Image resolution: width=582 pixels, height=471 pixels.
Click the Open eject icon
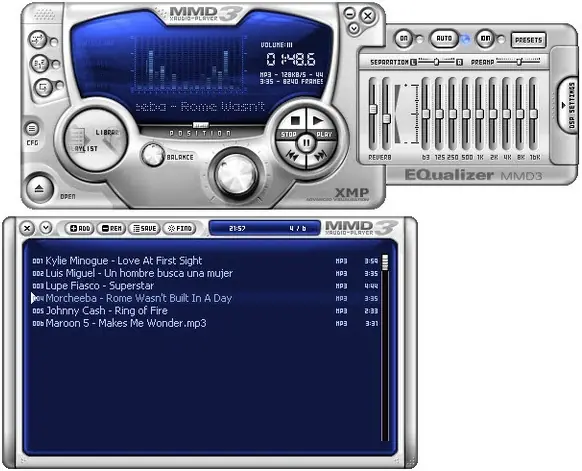[39, 189]
